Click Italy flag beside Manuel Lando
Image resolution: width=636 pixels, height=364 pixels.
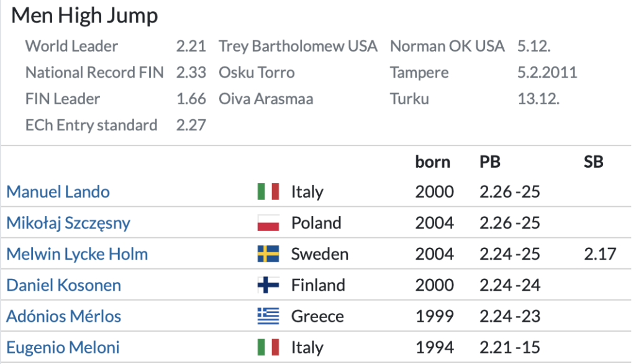[x=268, y=192]
